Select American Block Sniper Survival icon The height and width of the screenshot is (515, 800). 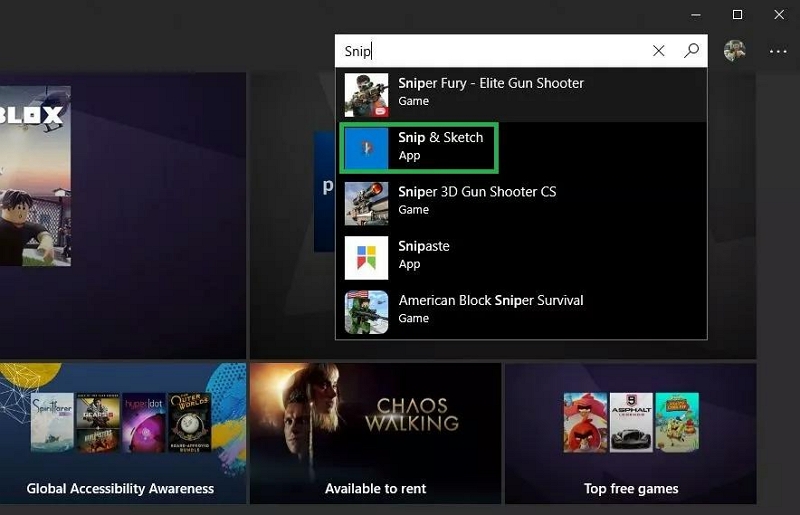coord(366,312)
